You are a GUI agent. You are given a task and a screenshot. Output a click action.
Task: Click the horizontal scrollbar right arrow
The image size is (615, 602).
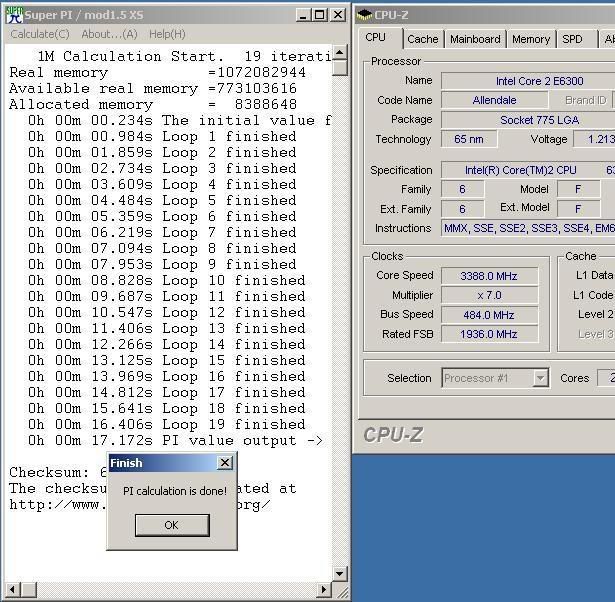point(324,589)
